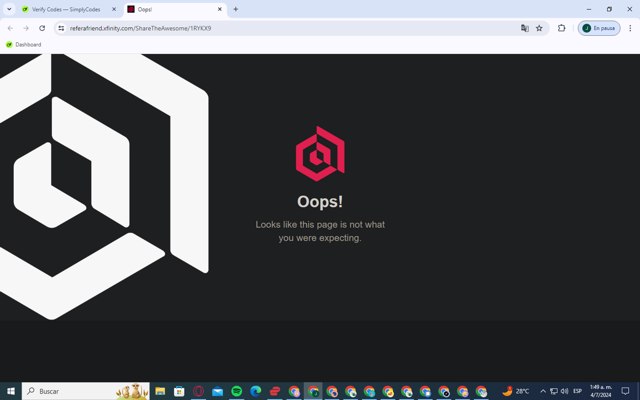640x400 pixels.
Task: Toggle the volume speaker tray icon
Action: 564,391
